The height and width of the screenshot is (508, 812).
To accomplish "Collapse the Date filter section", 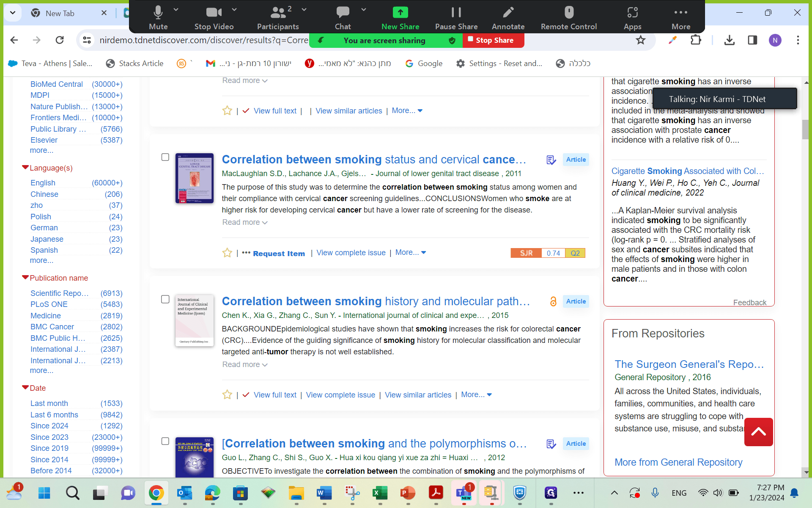I will pos(25,388).
